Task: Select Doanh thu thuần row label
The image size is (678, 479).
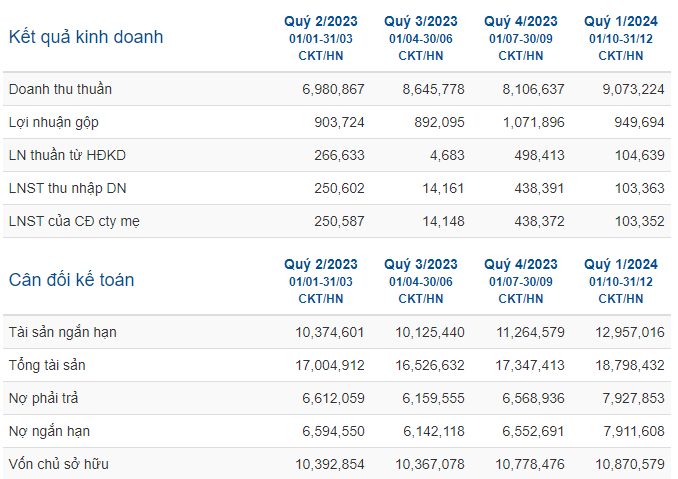Action: [x=60, y=89]
